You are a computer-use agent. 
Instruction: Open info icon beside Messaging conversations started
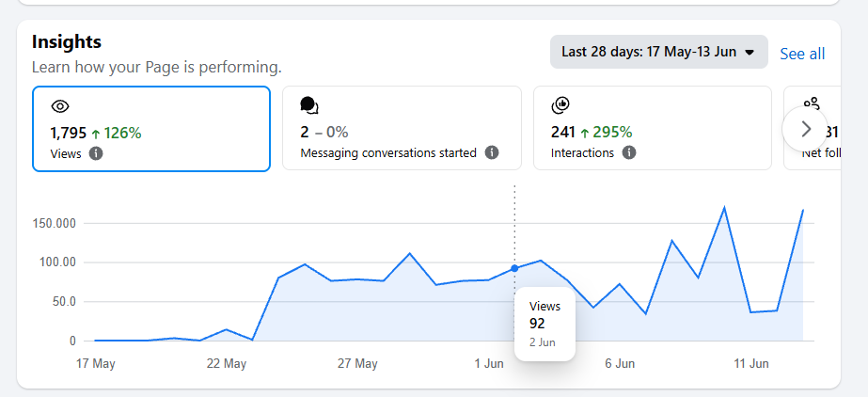click(x=492, y=152)
